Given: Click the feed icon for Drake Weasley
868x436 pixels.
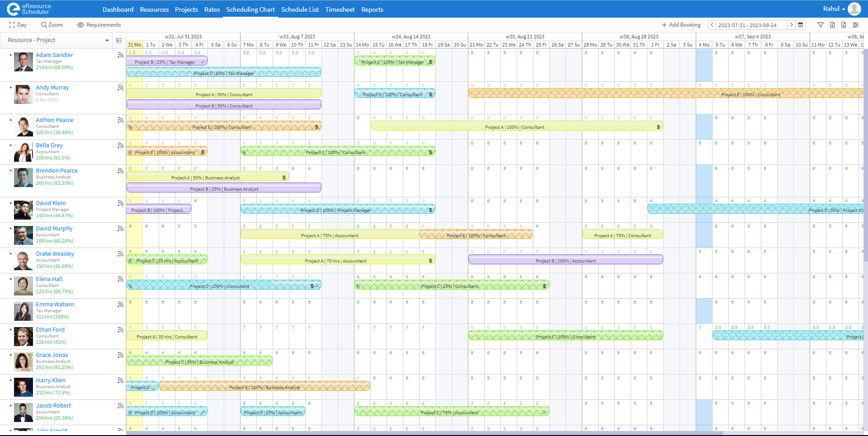Looking at the screenshot, I should click(x=120, y=254).
